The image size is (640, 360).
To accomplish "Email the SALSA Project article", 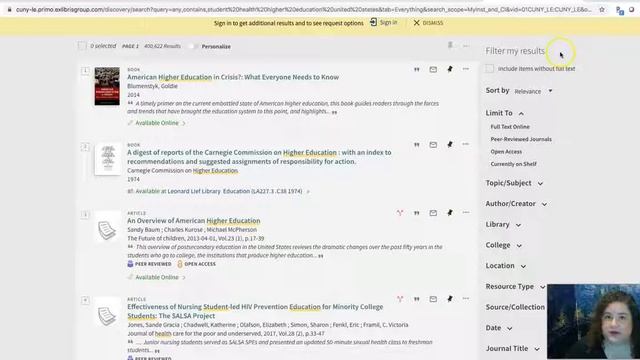I will tap(433, 299).
